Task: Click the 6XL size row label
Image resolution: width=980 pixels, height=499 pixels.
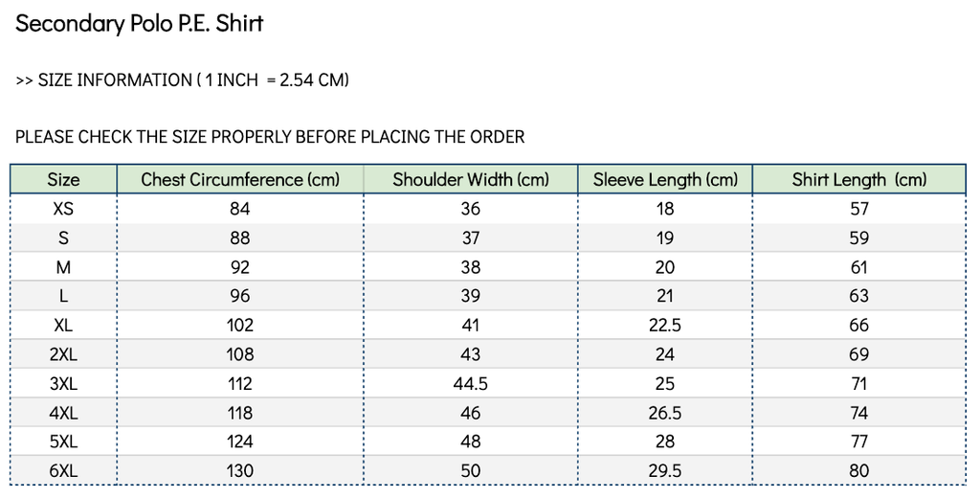Action: coord(63,470)
